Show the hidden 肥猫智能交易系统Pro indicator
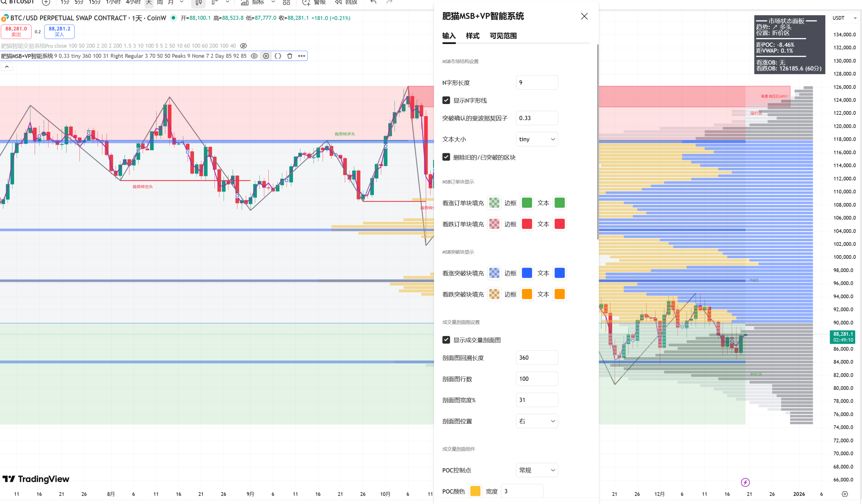Screen dimensions: 862x504 coord(243,46)
